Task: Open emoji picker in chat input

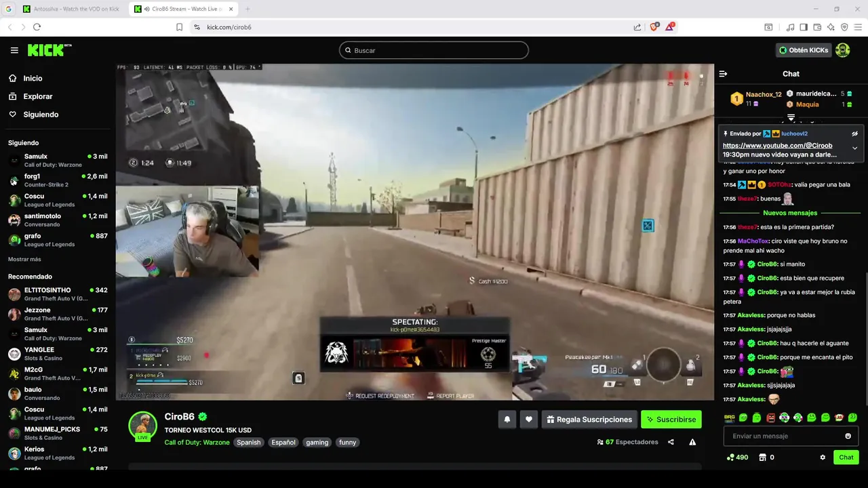Action: [x=848, y=436]
